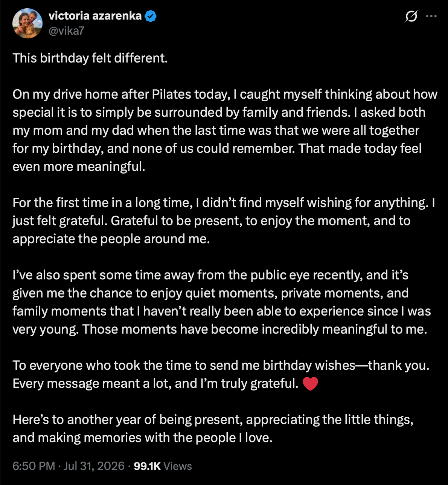Click the line 'Every message meant a lot'
The height and width of the screenshot is (485, 448).
pyautogui.click(x=155, y=383)
